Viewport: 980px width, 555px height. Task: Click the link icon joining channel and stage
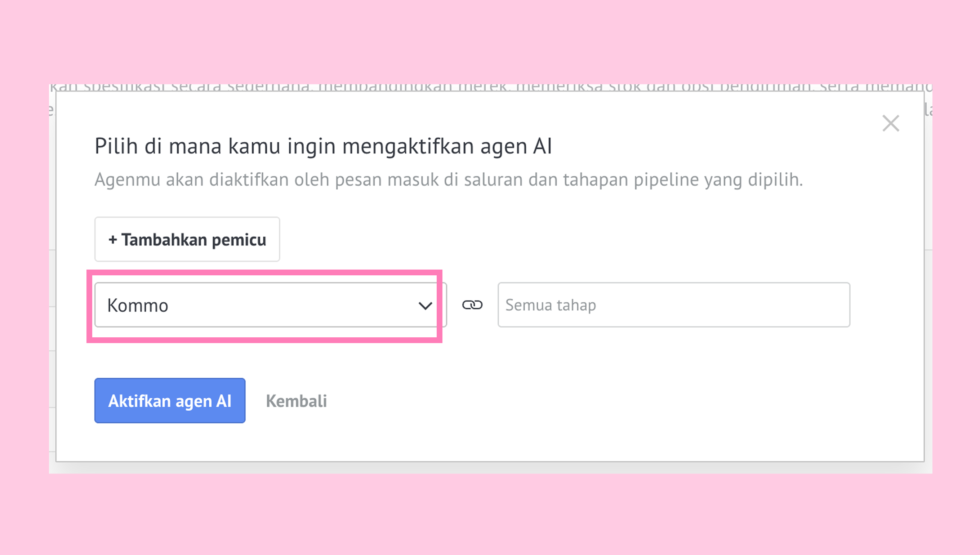click(472, 305)
